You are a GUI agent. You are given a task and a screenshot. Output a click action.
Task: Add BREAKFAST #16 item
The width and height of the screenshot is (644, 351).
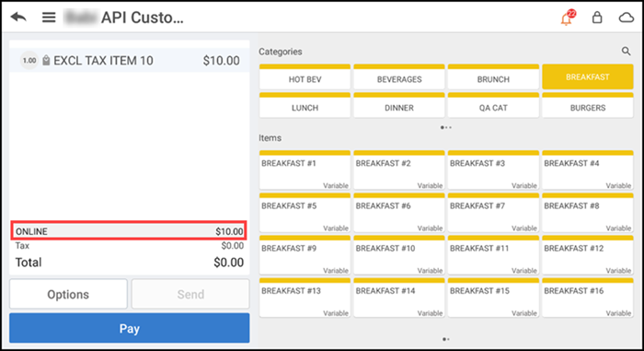pyautogui.click(x=588, y=298)
